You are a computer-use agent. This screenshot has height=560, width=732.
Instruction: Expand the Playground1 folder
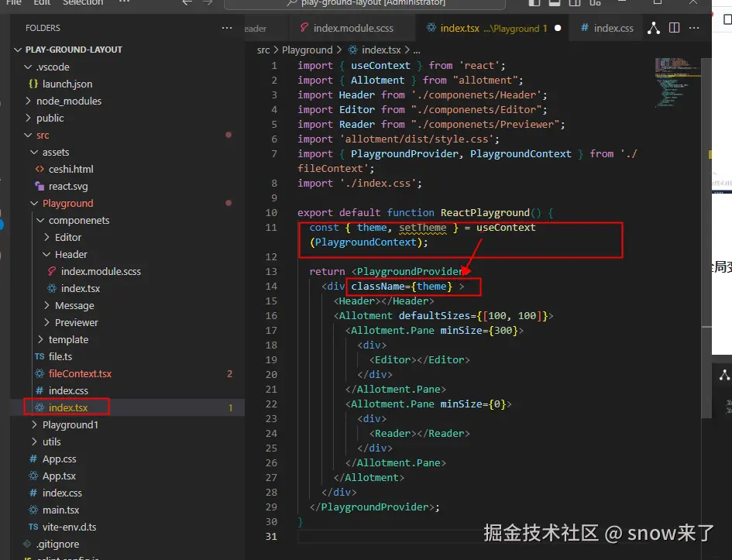tap(34, 424)
